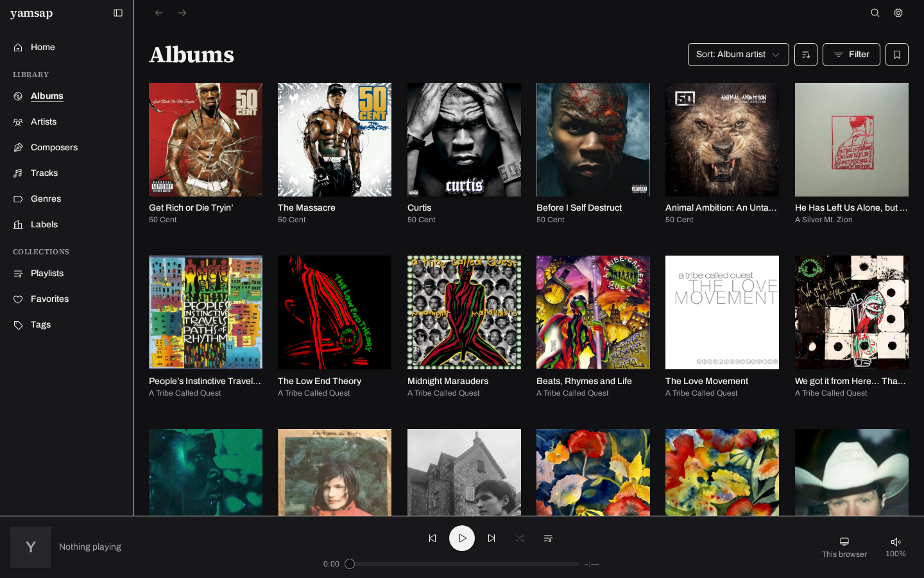
Task: Click the Labels building icon
Action: (18, 225)
